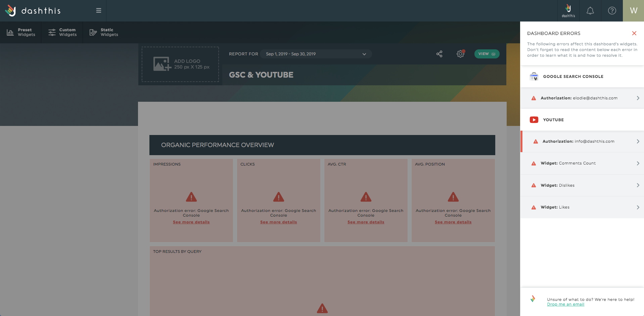Open notifications bell
The image size is (644, 316).
click(590, 11)
